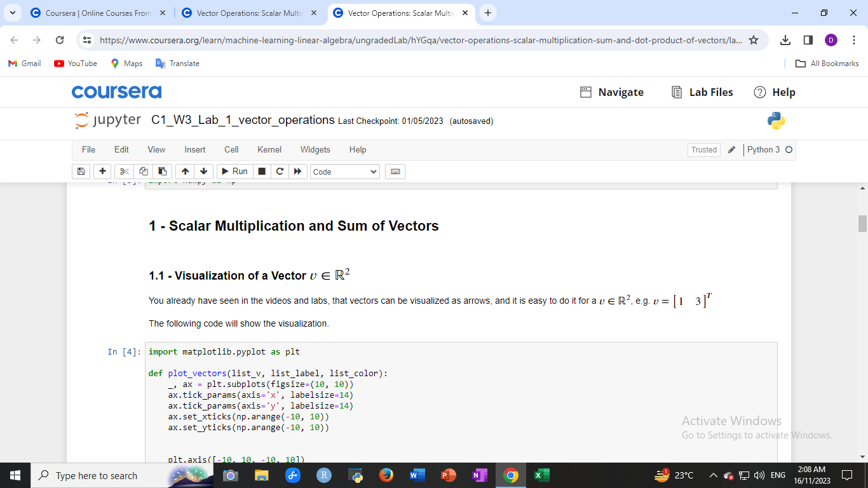
Task: Open browser downloads
Action: 785,40
